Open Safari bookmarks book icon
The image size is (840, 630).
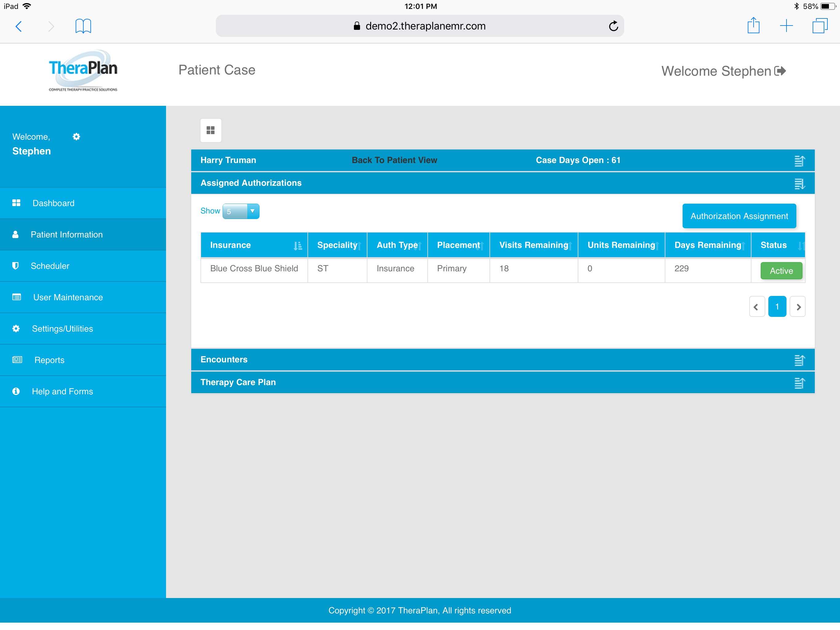[x=83, y=26]
